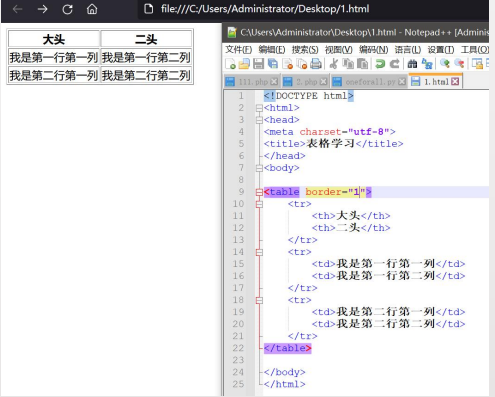Viewport: 495px width, 397px height.
Task: Click the browser Back arrow
Action: click(x=17, y=9)
